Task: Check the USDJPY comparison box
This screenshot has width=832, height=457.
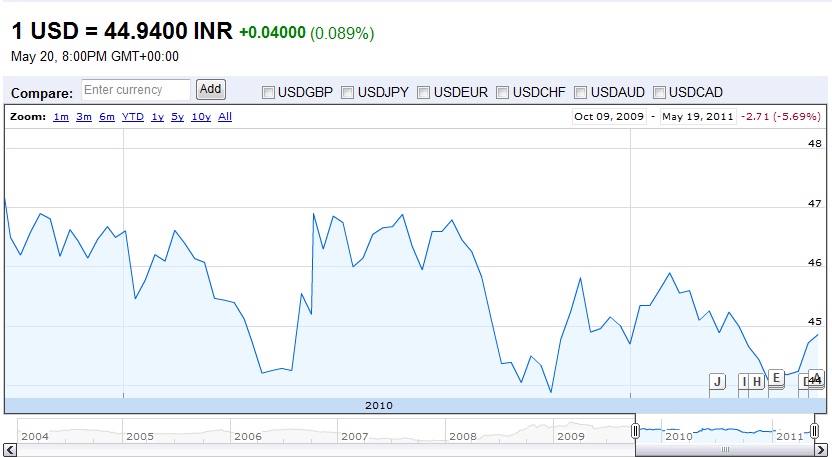Action: tap(347, 92)
